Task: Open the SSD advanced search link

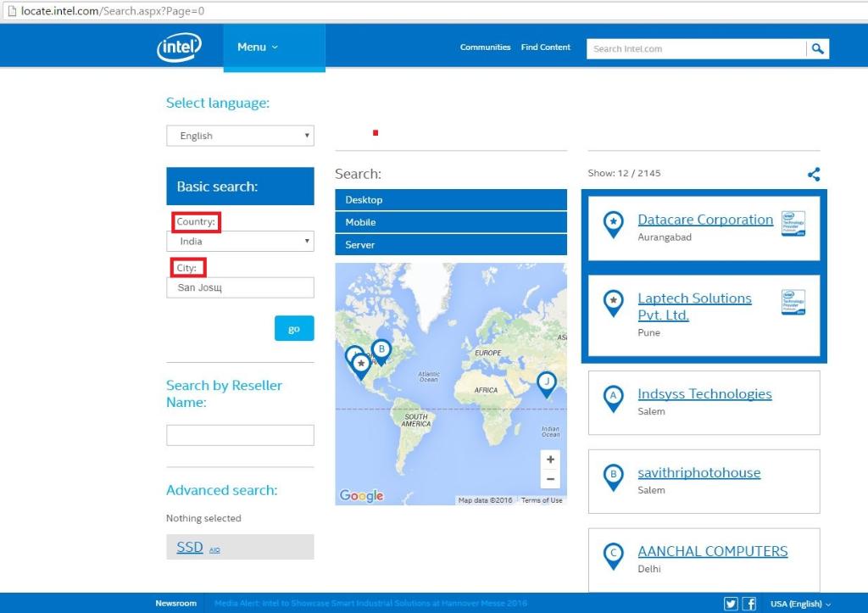Action: click(x=190, y=547)
